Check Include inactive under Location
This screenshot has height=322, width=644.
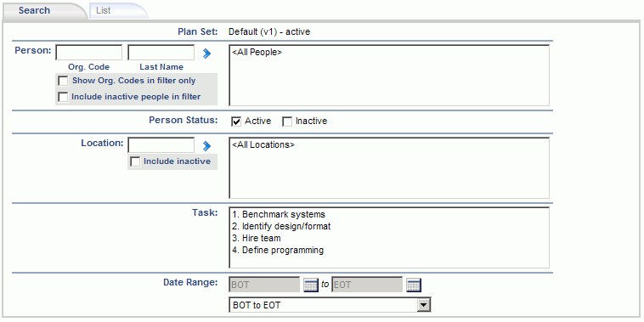tap(135, 161)
